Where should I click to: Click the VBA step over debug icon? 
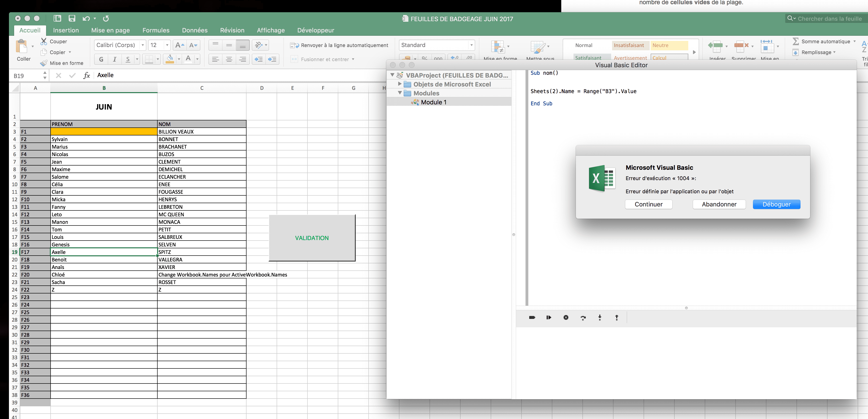point(583,318)
